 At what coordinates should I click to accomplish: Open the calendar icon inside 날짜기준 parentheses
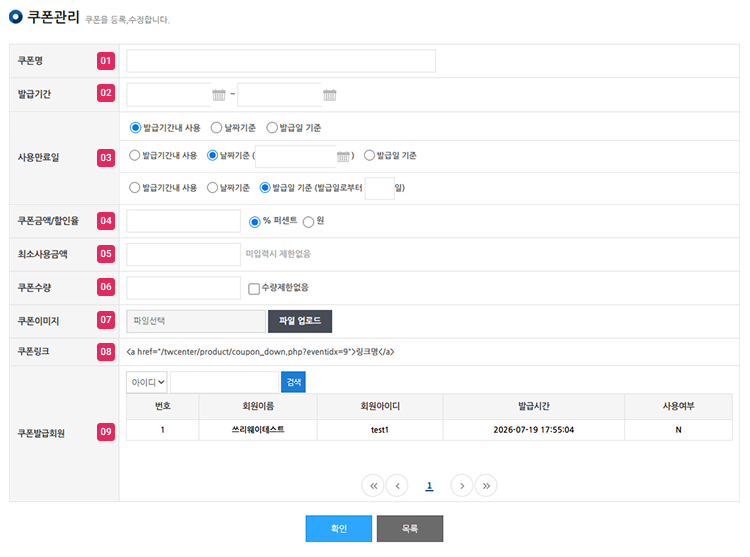coord(343,156)
